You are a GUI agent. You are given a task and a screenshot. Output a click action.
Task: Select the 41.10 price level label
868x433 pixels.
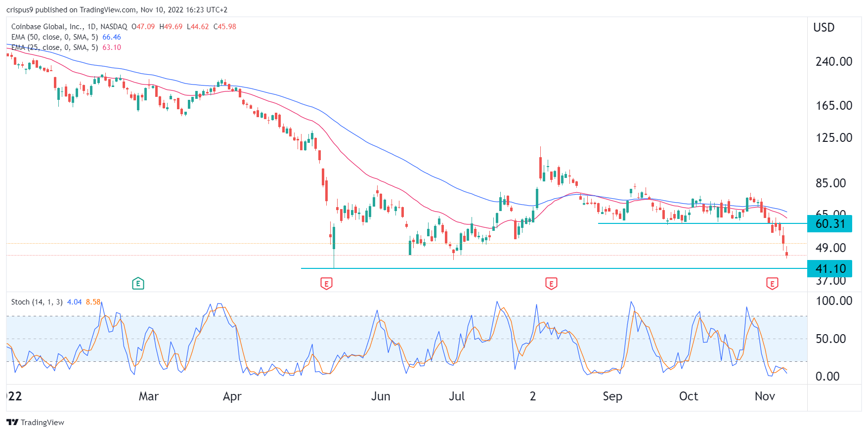pos(830,268)
